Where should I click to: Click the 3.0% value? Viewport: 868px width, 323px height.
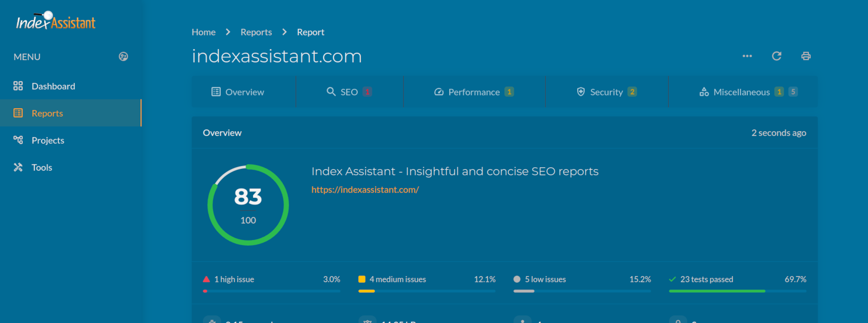[332, 279]
